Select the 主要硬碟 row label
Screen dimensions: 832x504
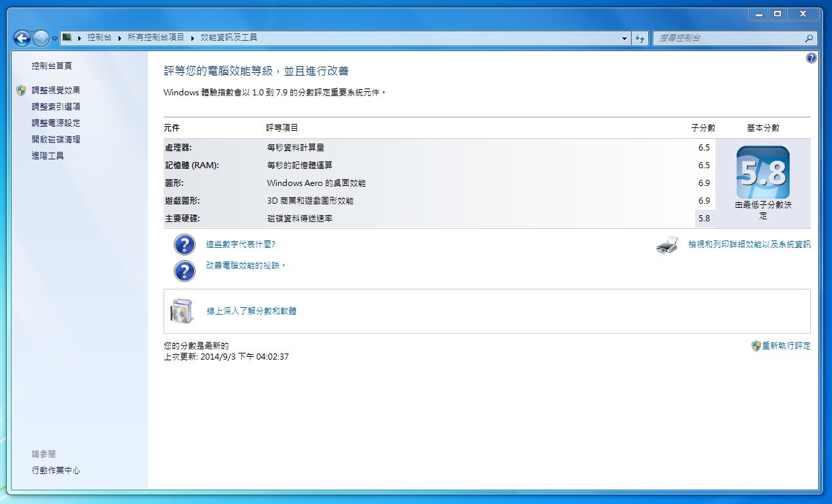(x=182, y=219)
